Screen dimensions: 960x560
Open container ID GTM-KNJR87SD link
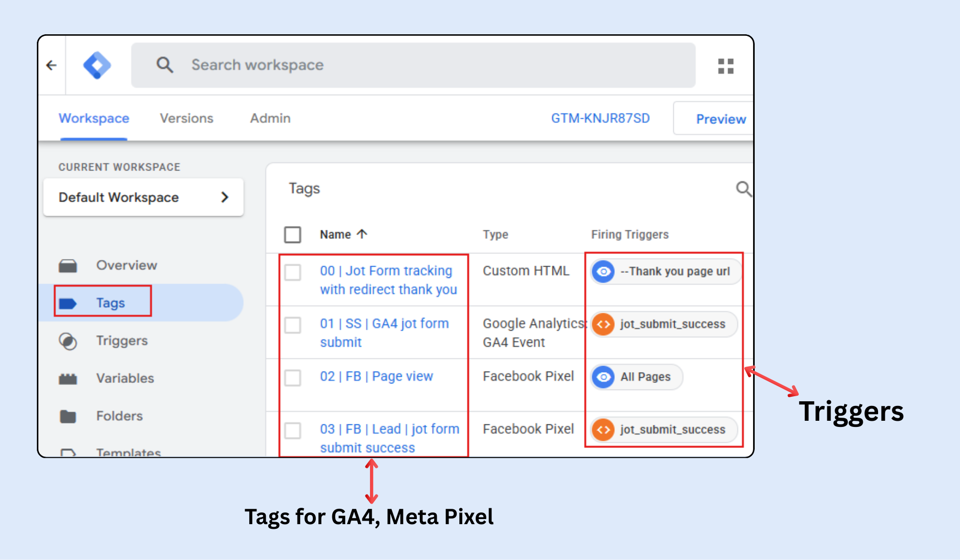600,118
